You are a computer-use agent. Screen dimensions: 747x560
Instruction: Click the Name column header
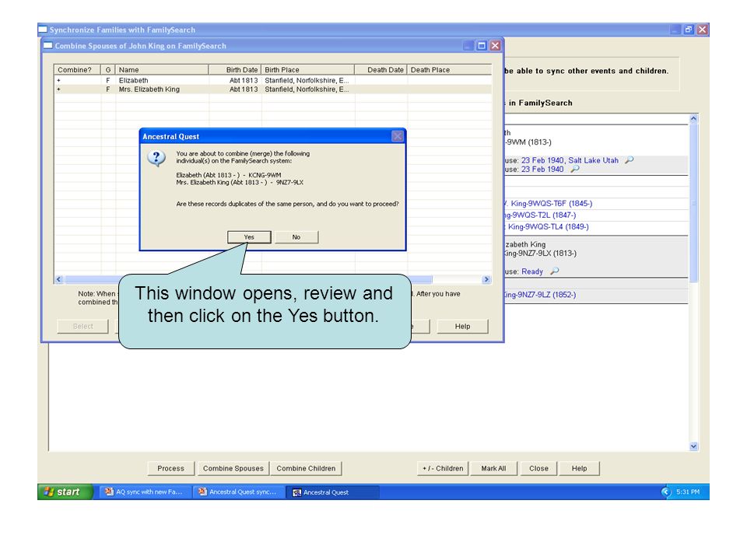coord(162,69)
